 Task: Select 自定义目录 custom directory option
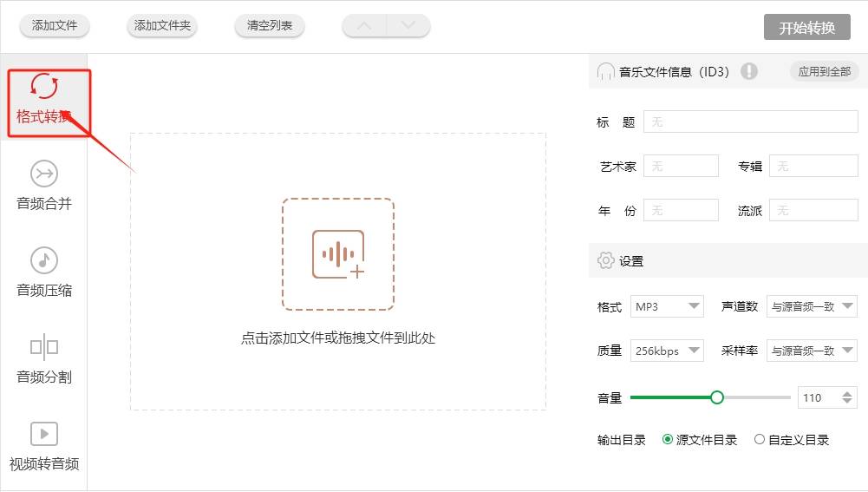pos(760,440)
